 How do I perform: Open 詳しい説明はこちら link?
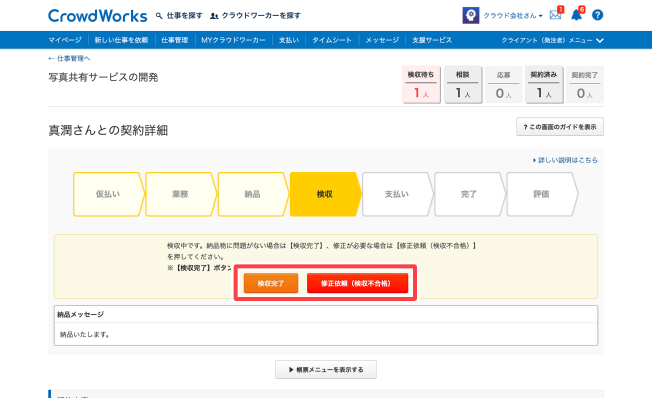click(565, 160)
